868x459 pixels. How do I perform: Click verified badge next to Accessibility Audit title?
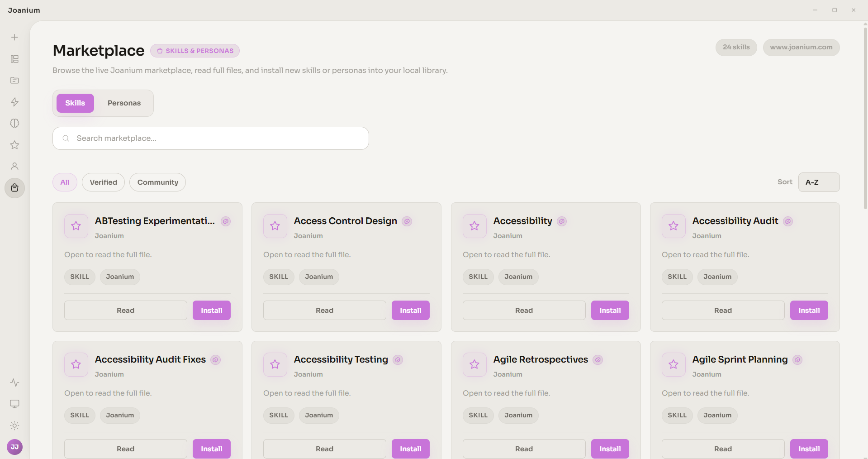pyautogui.click(x=788, y=221)
